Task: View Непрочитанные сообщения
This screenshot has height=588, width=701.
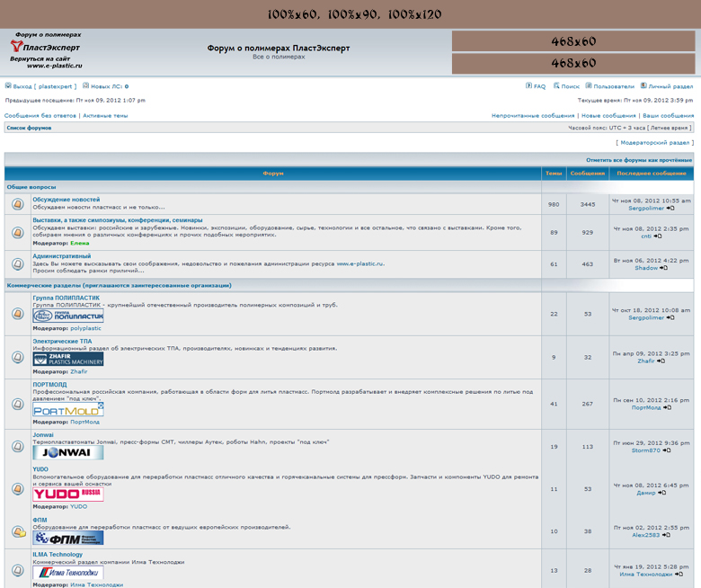Action: coord(533,116)
